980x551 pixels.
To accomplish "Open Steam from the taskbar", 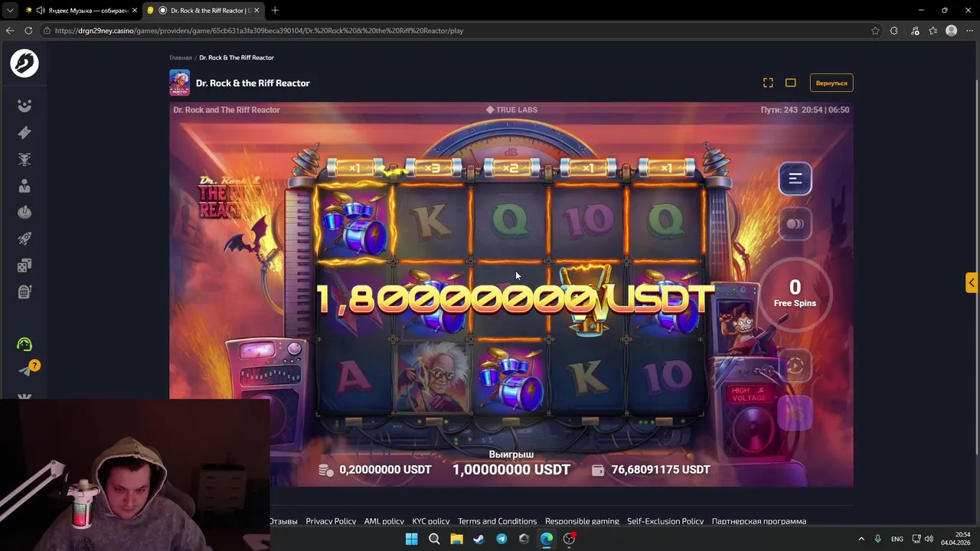I will tap(479, 539).
